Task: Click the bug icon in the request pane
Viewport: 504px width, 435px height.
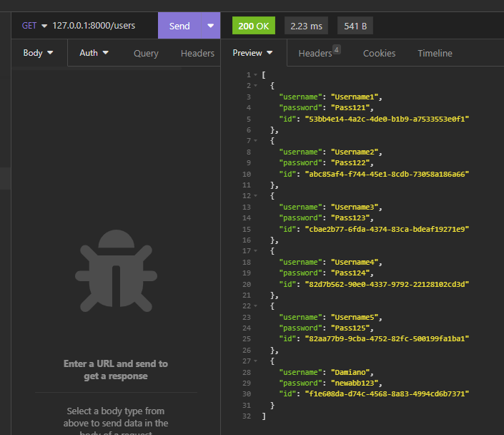Action: click(114, 273)
